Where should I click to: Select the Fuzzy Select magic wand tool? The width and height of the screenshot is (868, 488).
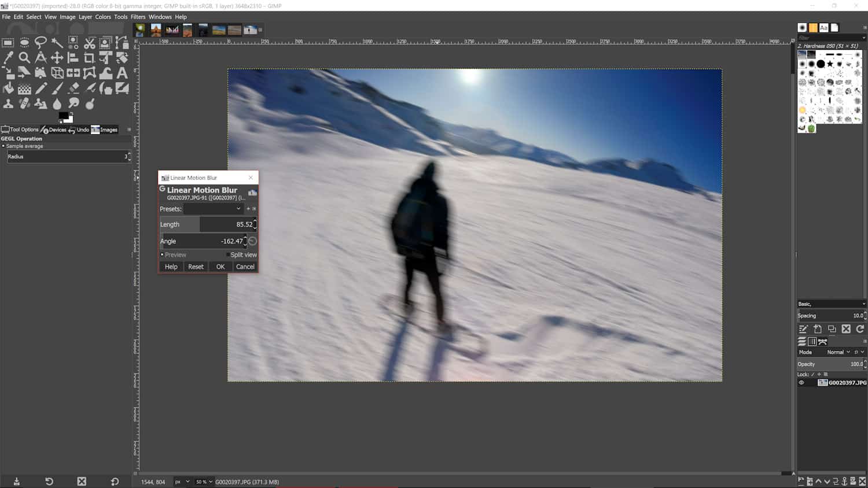coord(57,42)
